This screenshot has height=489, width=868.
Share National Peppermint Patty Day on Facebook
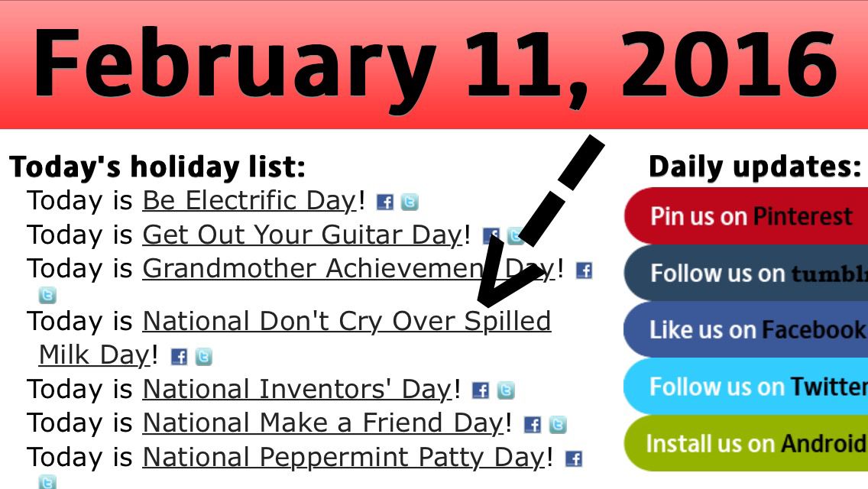[573, 459]
